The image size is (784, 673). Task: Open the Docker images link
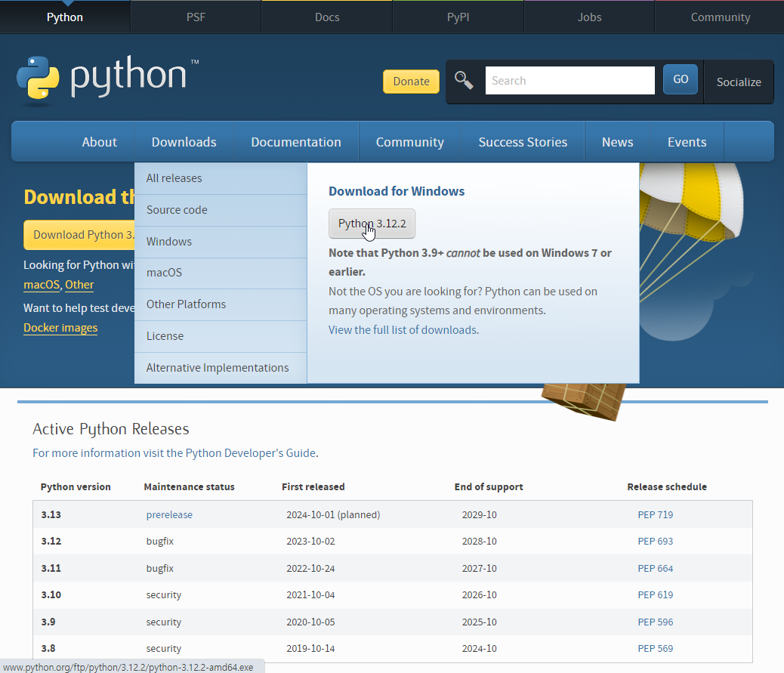coord(60,328)
